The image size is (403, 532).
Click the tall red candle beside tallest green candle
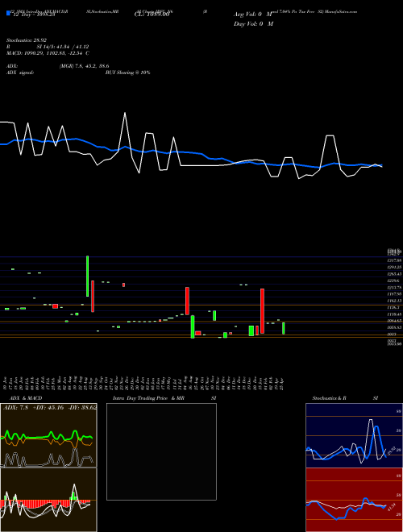coord(93,296)
